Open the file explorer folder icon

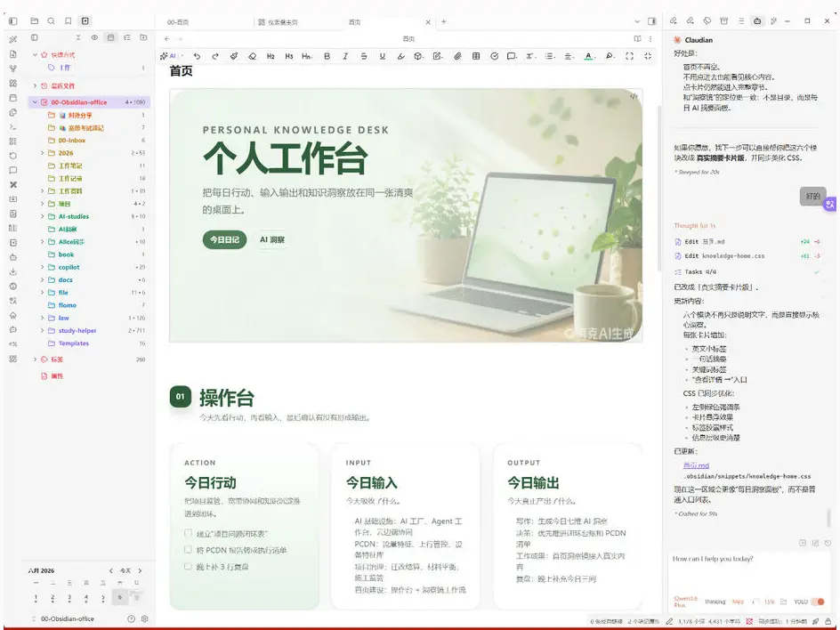click(x=35, y=20)
